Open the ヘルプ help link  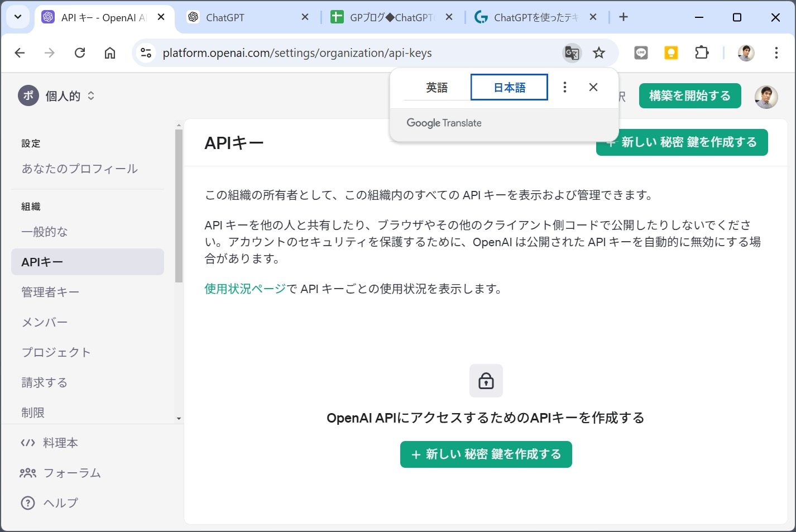[x=49, y=503]
